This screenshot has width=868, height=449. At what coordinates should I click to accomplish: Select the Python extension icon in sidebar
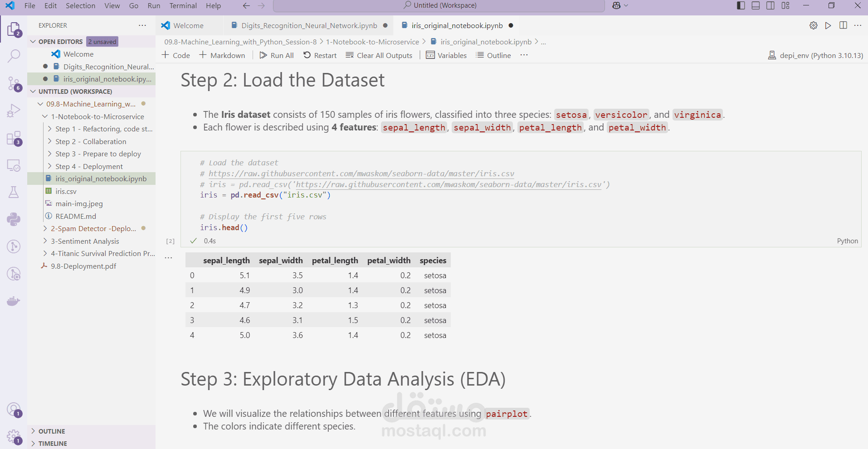[14, 219]
